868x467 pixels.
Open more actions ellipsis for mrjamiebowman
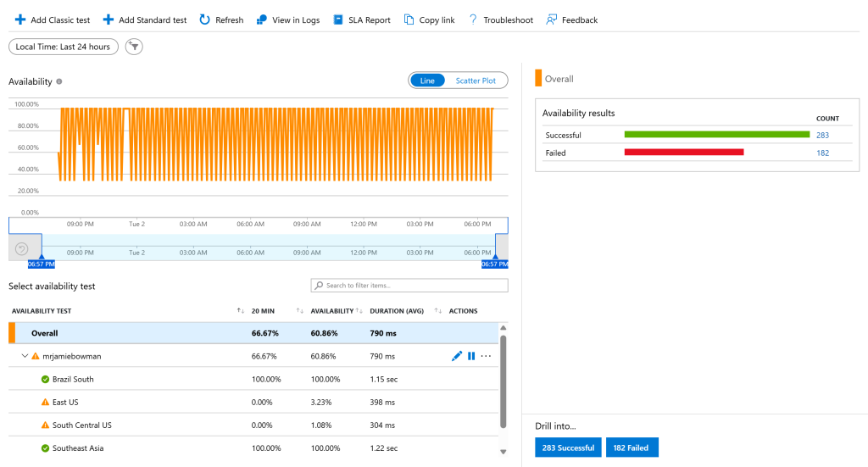click(x=486, y=356)
